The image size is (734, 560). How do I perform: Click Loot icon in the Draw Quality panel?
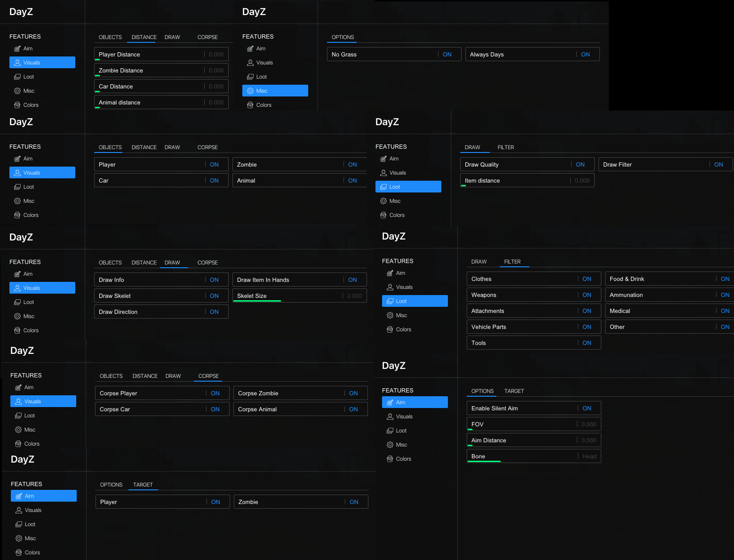[x=383, y=187]
